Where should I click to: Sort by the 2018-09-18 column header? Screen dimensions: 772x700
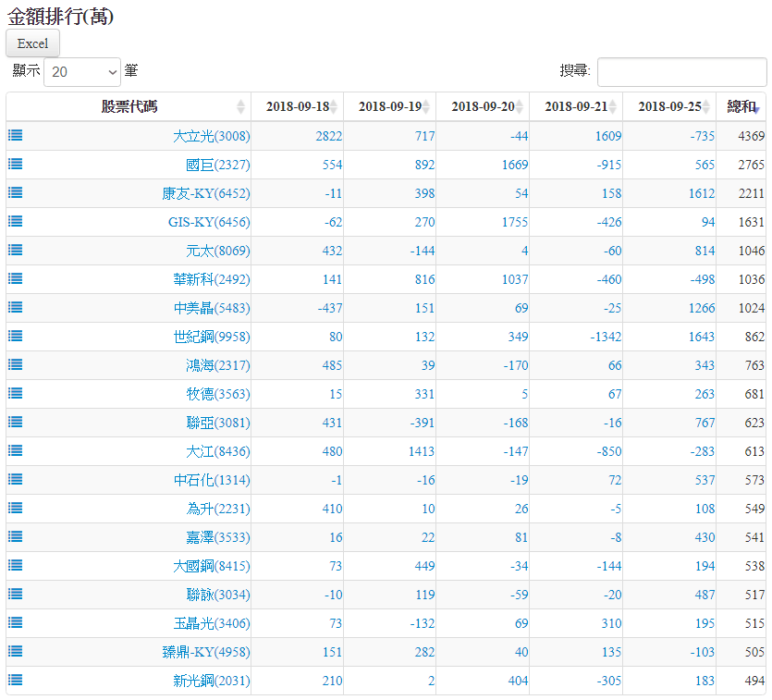(x=298, y=107)
